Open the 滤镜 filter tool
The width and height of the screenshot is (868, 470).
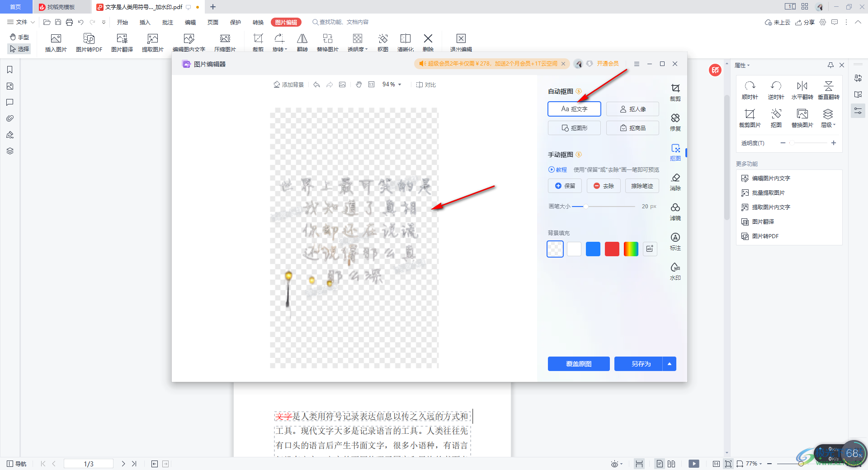[x=675, y=211]
